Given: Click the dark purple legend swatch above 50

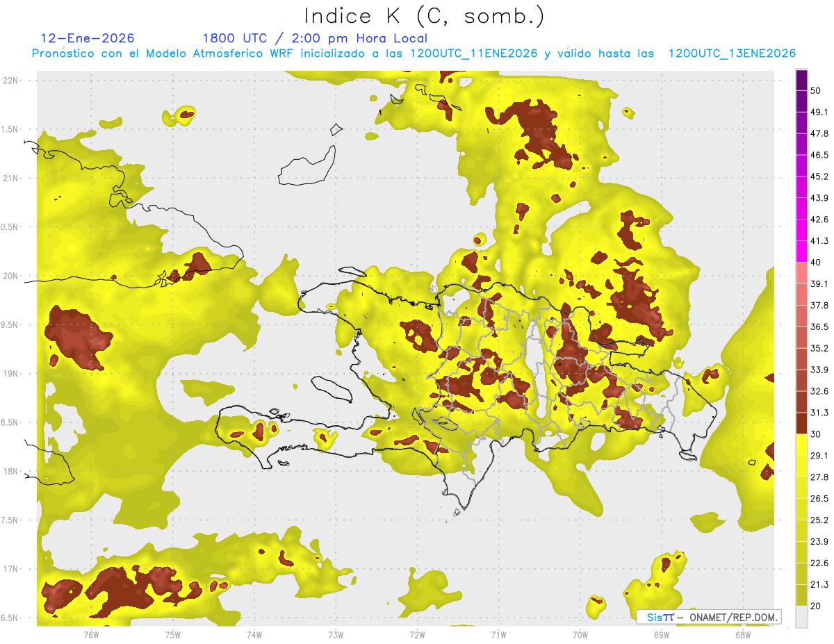Looking at the screenshot, I should [x=801, y=80].
